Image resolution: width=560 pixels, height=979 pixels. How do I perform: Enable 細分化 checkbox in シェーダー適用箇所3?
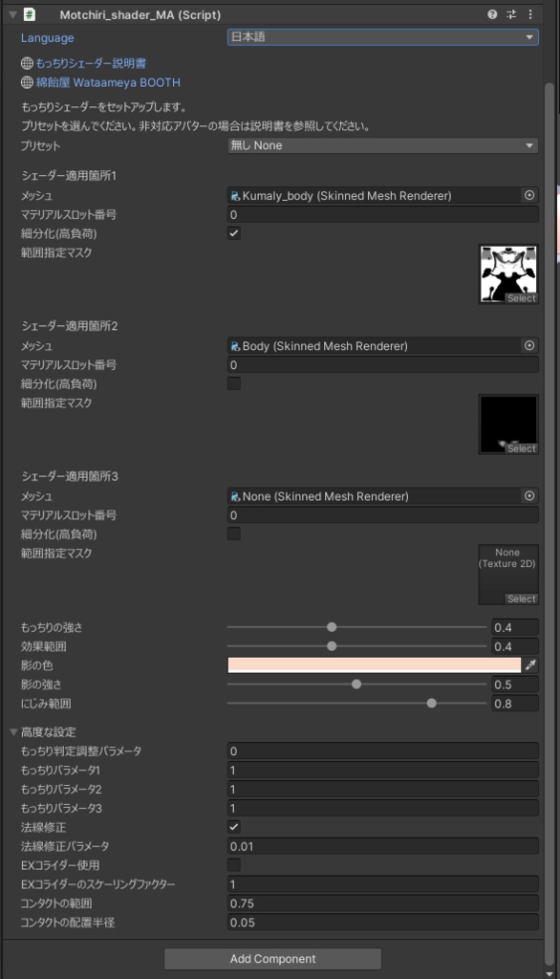[234, 533]
